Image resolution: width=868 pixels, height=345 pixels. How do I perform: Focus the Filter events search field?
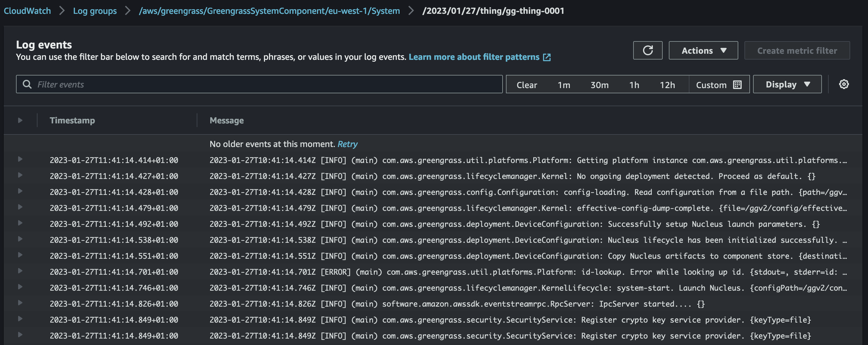click(259, 84)
